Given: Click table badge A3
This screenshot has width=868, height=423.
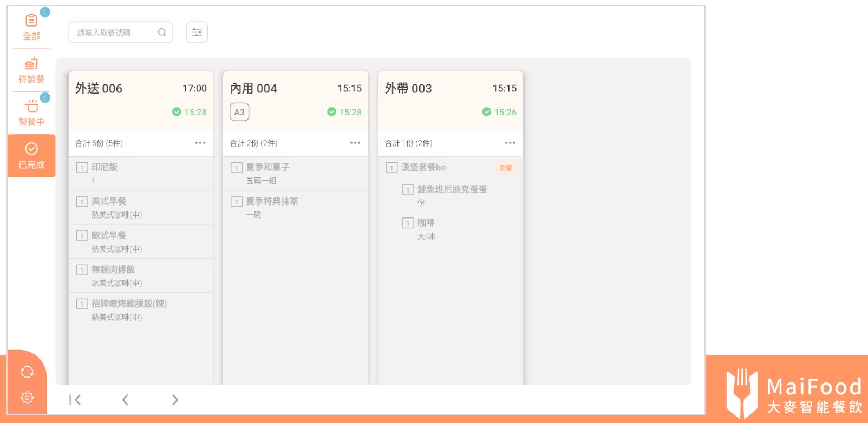Looking at the screenshot, I should (x=239, y=112).
